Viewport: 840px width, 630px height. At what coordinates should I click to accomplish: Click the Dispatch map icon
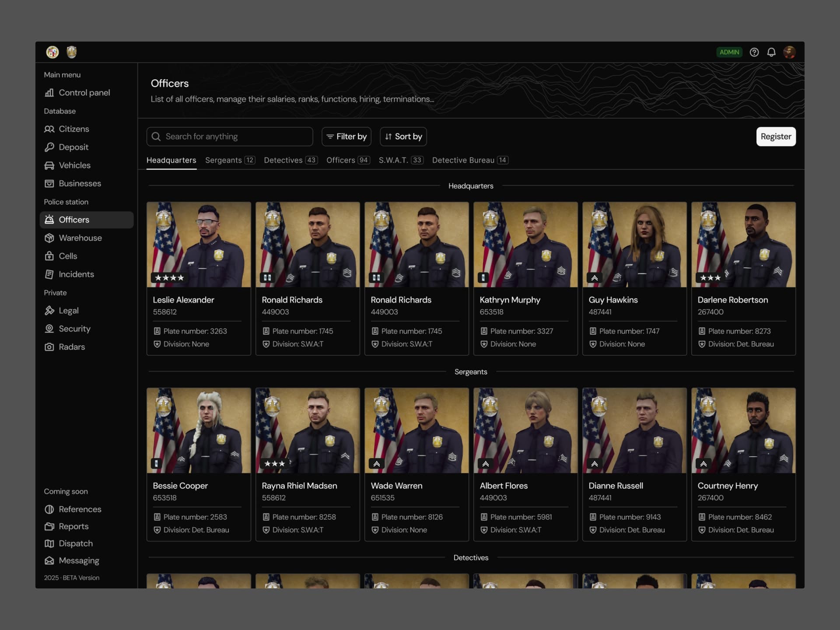(x=49, y=543)
